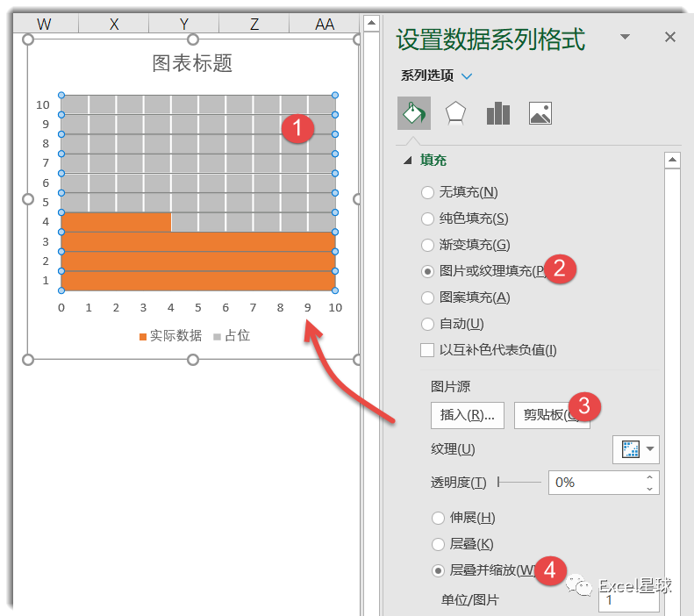Click the 剪贴板 picture source button
Image resolution: width=694 pixels, height=616 pixels.
(x=552, y=415)
